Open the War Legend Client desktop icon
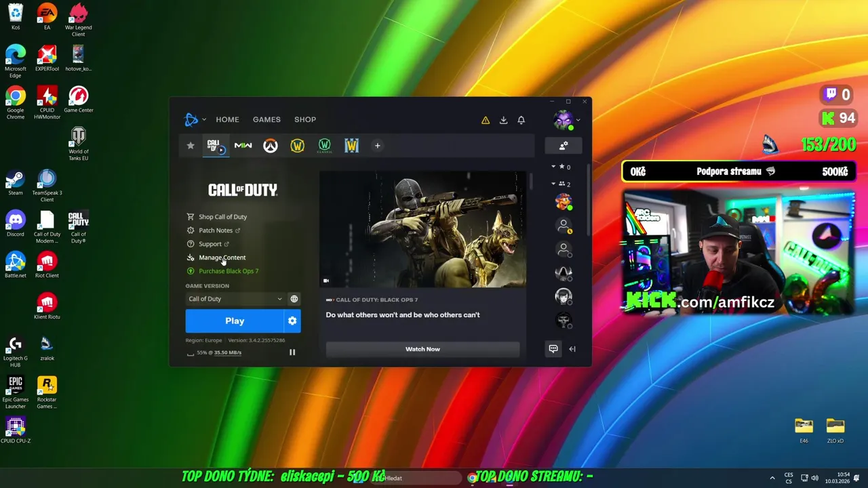 [x=79, y=20]
